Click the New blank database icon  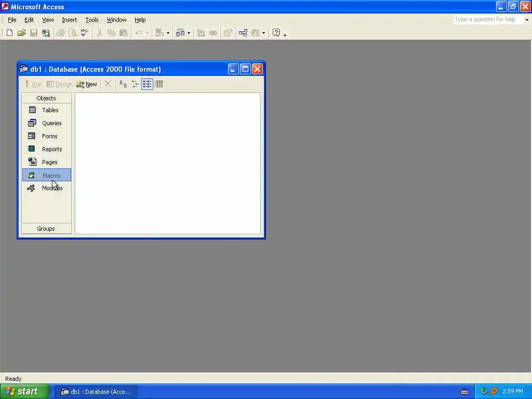click(x=9, y=33)
